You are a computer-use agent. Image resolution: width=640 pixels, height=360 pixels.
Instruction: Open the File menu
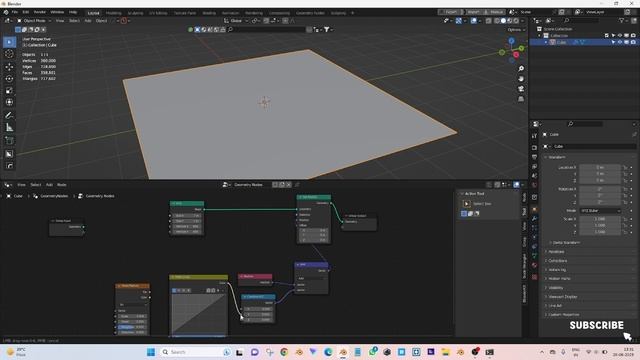15,12
